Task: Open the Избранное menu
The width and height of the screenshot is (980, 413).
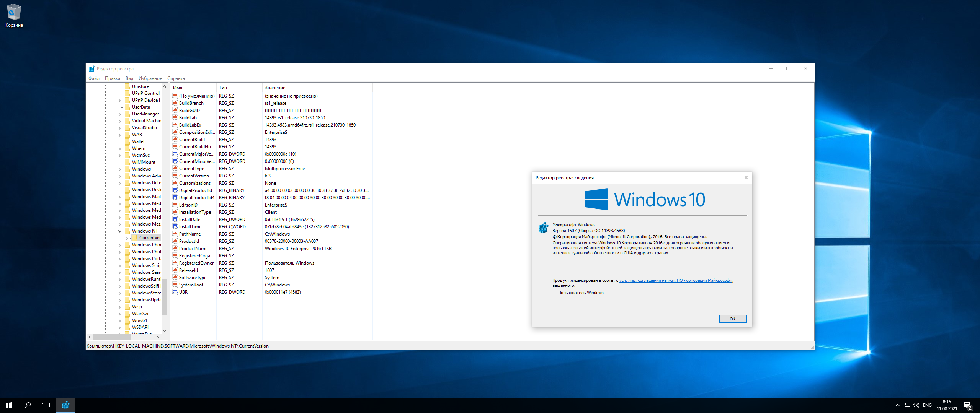Action: point(150,78)
